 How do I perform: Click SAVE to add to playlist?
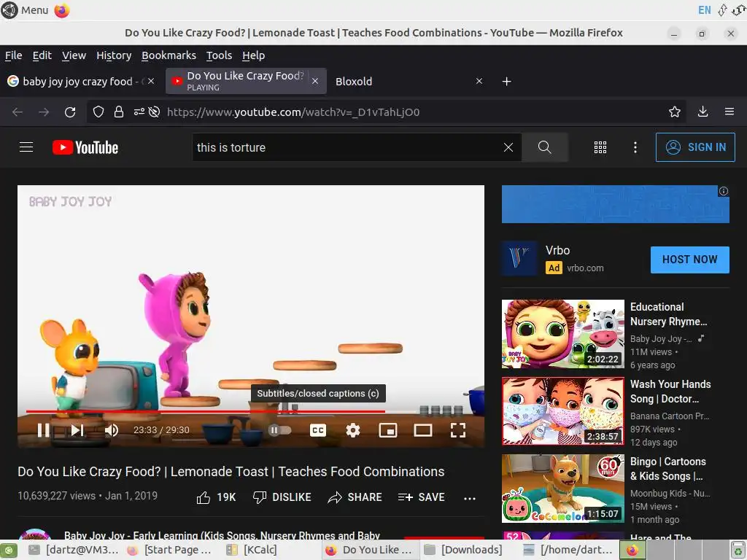[421, 497]
